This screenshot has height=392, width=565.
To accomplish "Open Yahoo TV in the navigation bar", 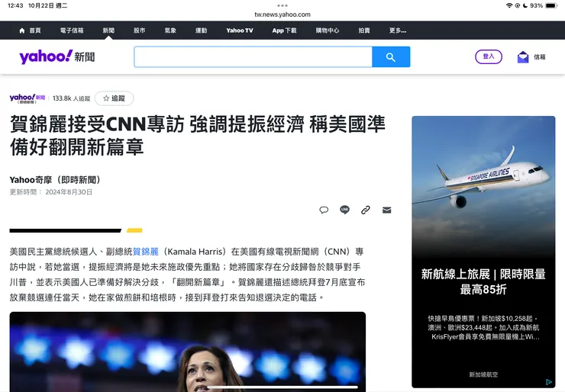I will pos(240,31).
